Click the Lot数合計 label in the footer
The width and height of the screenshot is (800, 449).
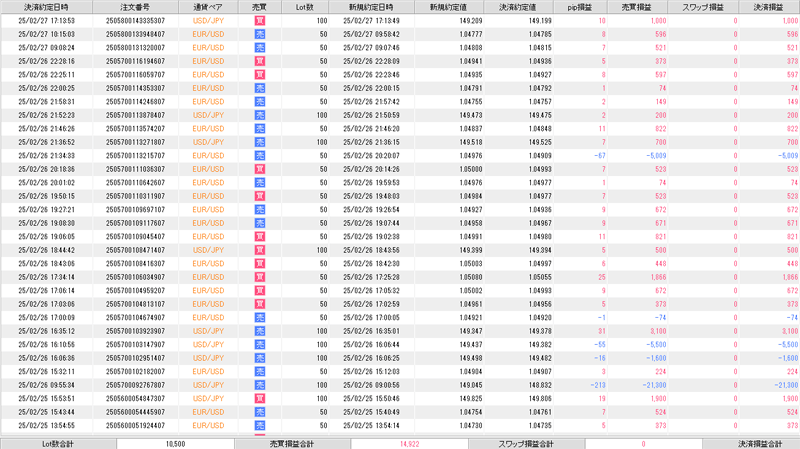pyautogui.click(x=58, y=444)
